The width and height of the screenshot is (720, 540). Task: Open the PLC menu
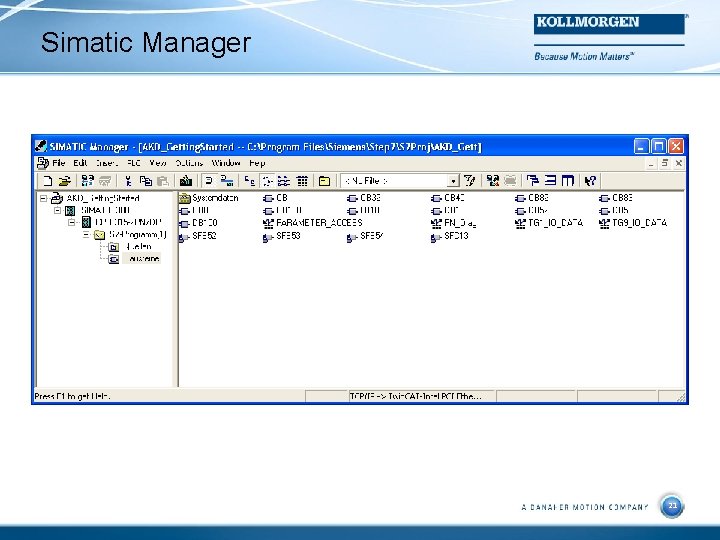(134, 163)
